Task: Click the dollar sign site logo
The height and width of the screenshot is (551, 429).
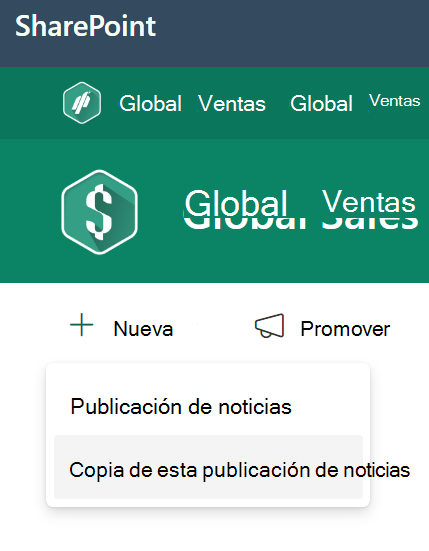Action: point(99,212)
